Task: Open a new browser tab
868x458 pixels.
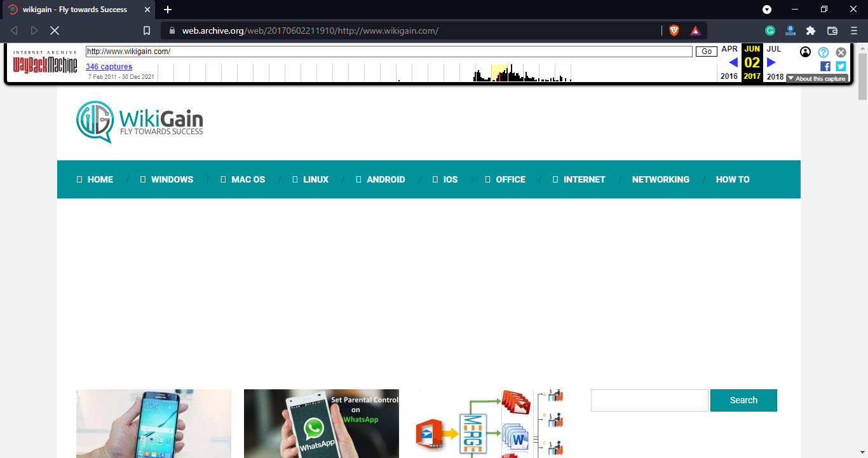Action: click(168, 10)
